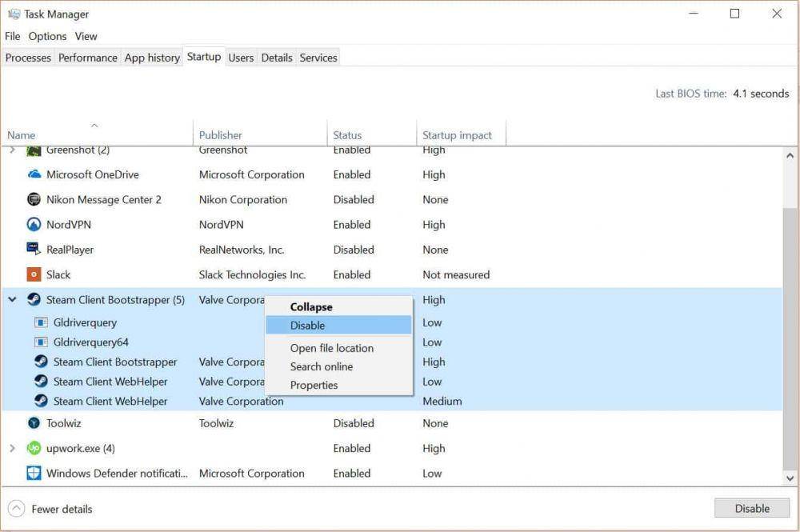Image resolution: width=800 pixels, height=532 pixels.
Task: Click the Slack icon
Action: [x=34, y=274]
